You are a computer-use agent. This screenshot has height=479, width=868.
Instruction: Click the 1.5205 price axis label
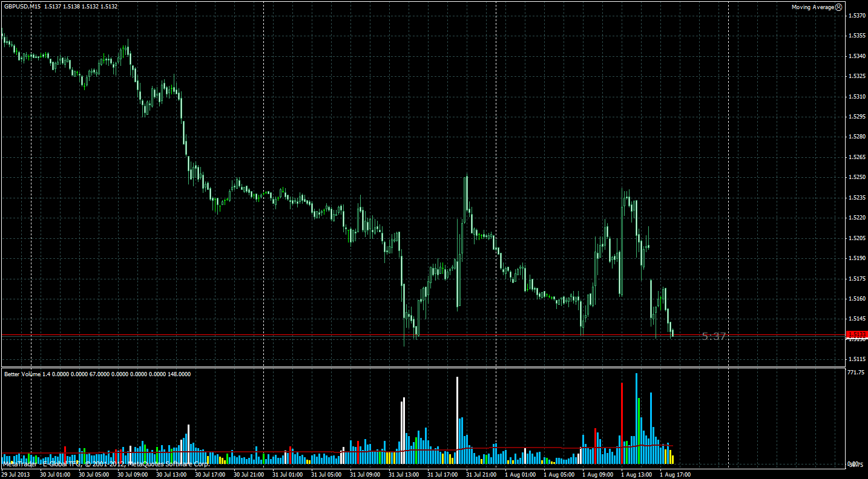(x=856, y=238)
